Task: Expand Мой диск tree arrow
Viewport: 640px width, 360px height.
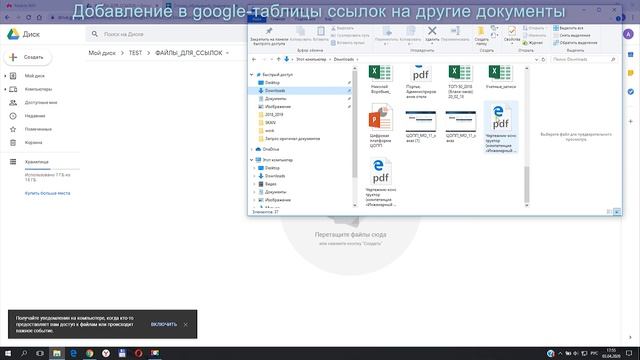Action: pyautogui.click(x=5, y=76)
